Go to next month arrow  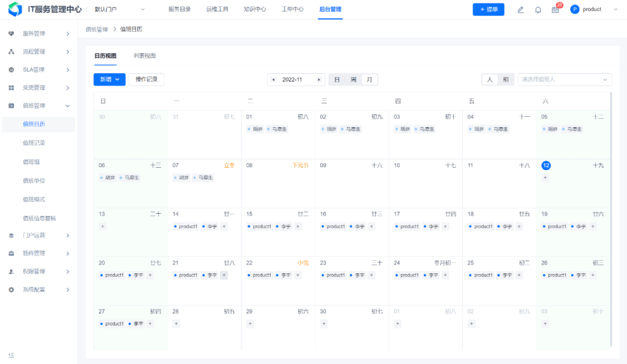click(x=319, y=80)
